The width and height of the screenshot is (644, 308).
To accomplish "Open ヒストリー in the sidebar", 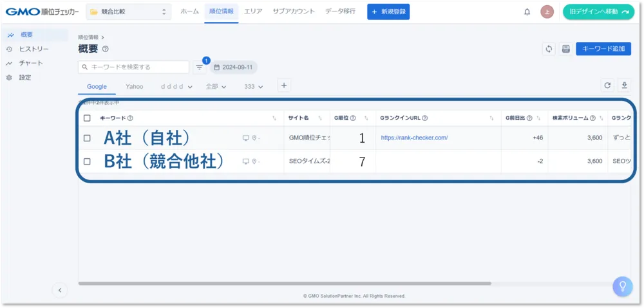I will coord(35,50).
